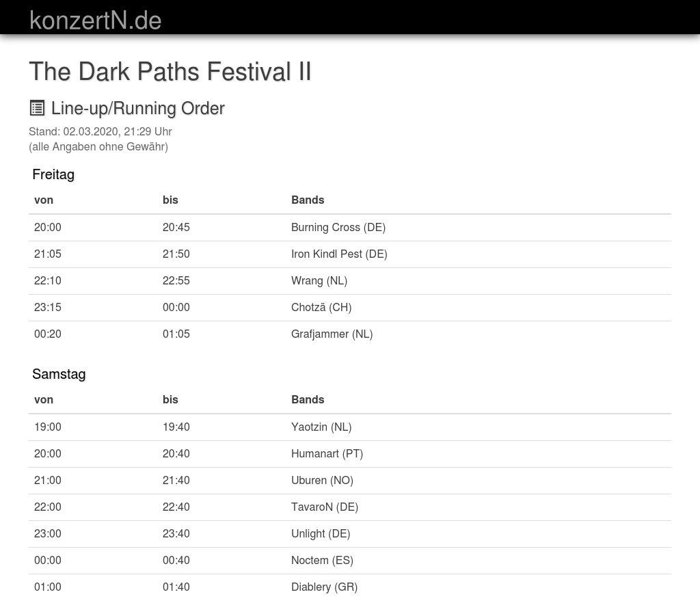Click the Line-up list icon
This screenshot has height=614, width=700.
click(x=37, y=108)
